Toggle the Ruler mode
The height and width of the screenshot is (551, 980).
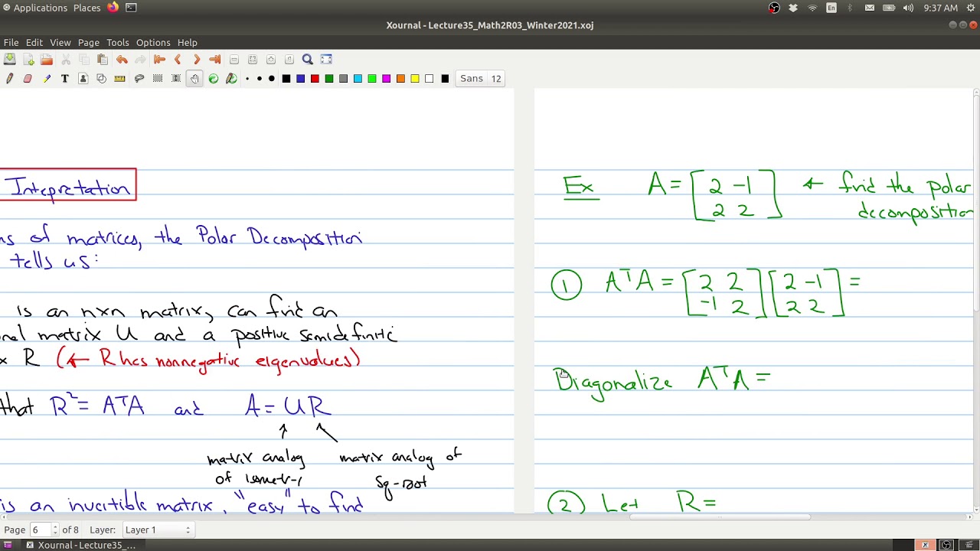[x=119, y=79]
